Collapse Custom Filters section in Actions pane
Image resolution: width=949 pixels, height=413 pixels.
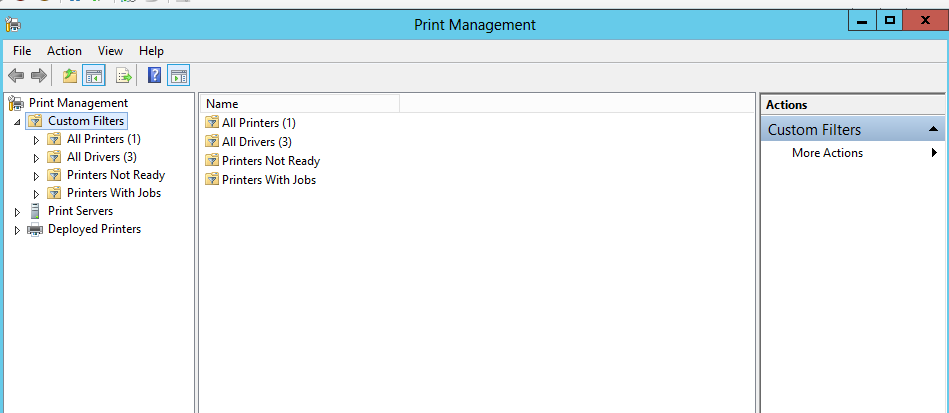[x=933, y=130]
